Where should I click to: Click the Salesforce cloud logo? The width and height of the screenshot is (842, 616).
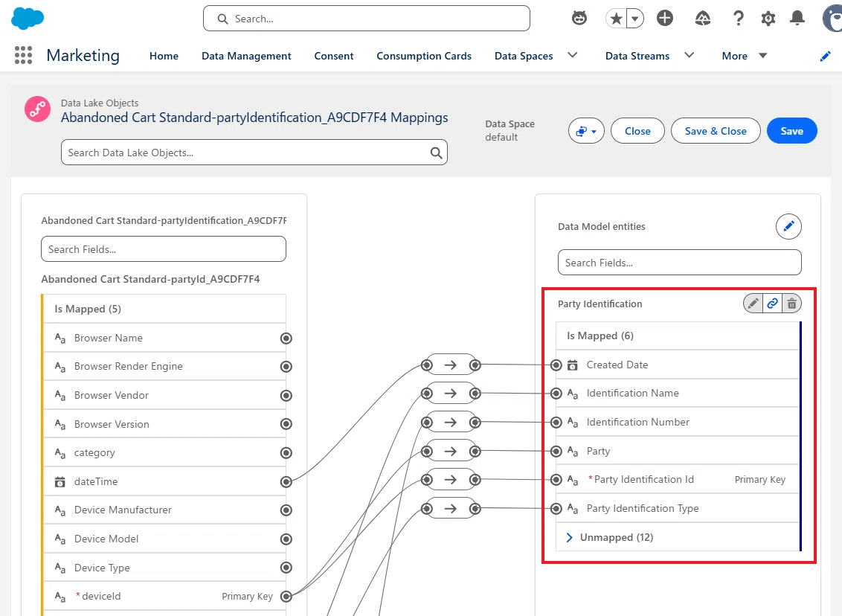click(28, 19)
